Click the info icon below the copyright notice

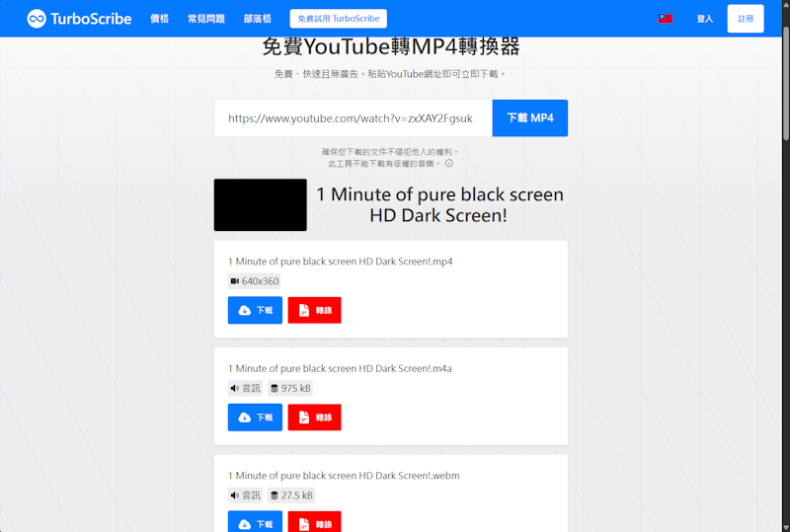(x=449, y=163)
